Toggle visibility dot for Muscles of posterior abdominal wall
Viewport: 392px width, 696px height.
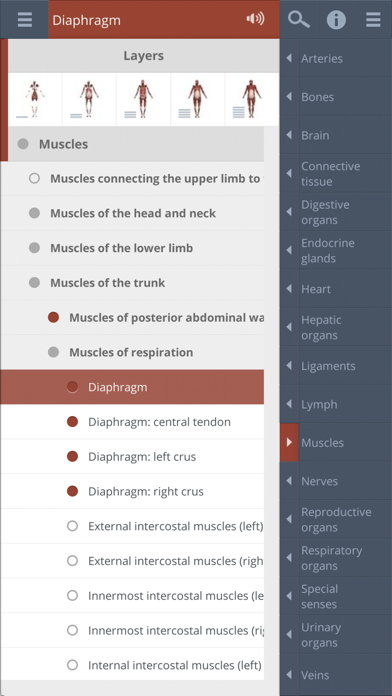click(x=53, y=317)
